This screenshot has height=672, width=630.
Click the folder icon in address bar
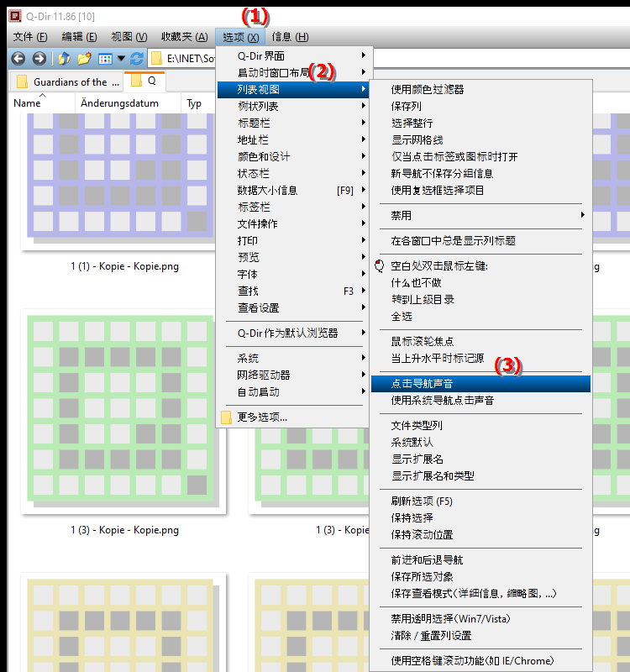(x=157, y=58)
